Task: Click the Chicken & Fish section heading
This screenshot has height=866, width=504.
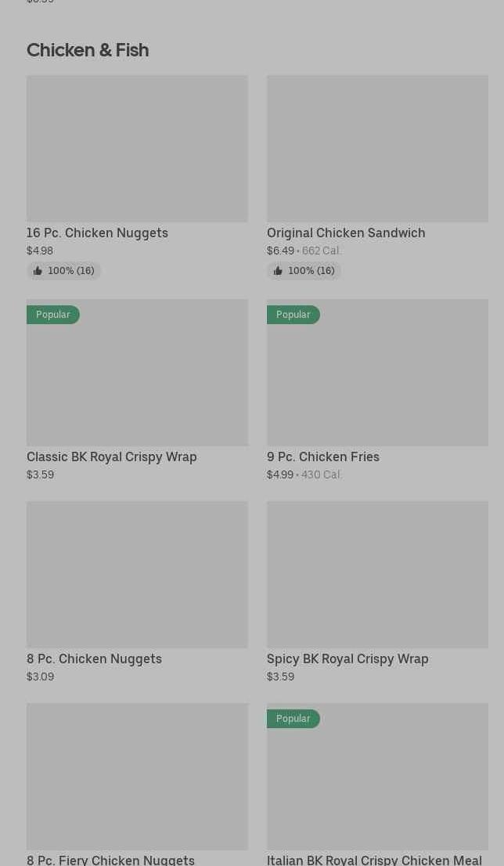Action: [x=88, y=50]
